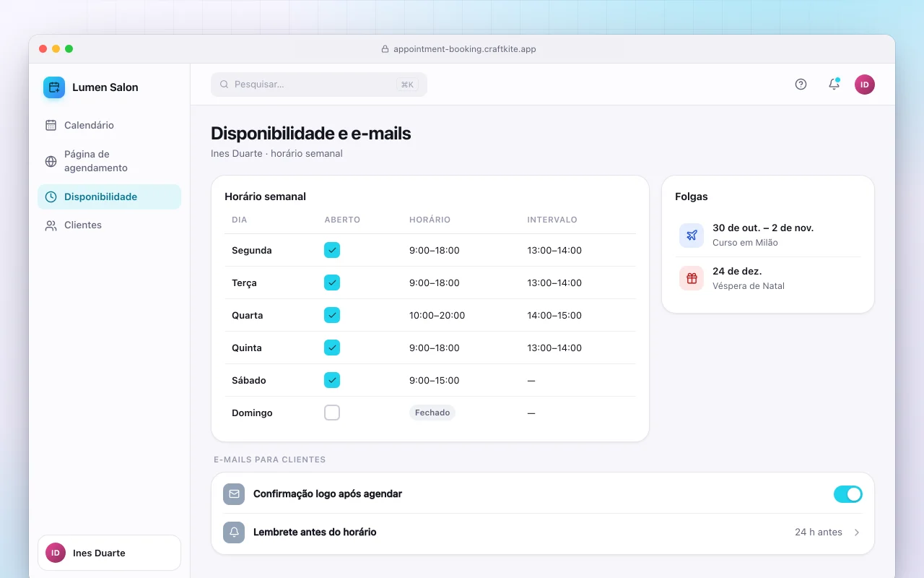
Task: Uncheck the Sábado open checkbox
Action: 332,380
